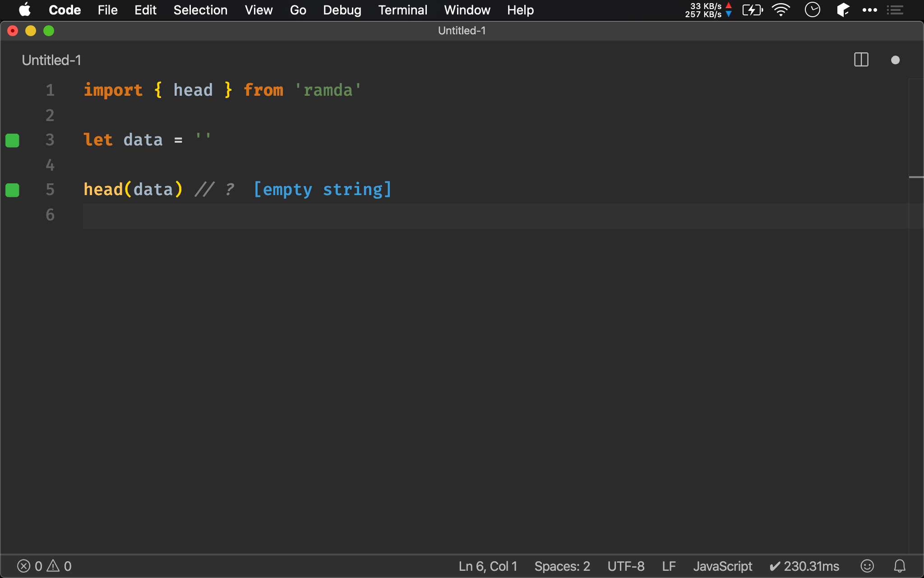Click green coverage marker on line 3
924x578 pixels.
pos(12,140)
